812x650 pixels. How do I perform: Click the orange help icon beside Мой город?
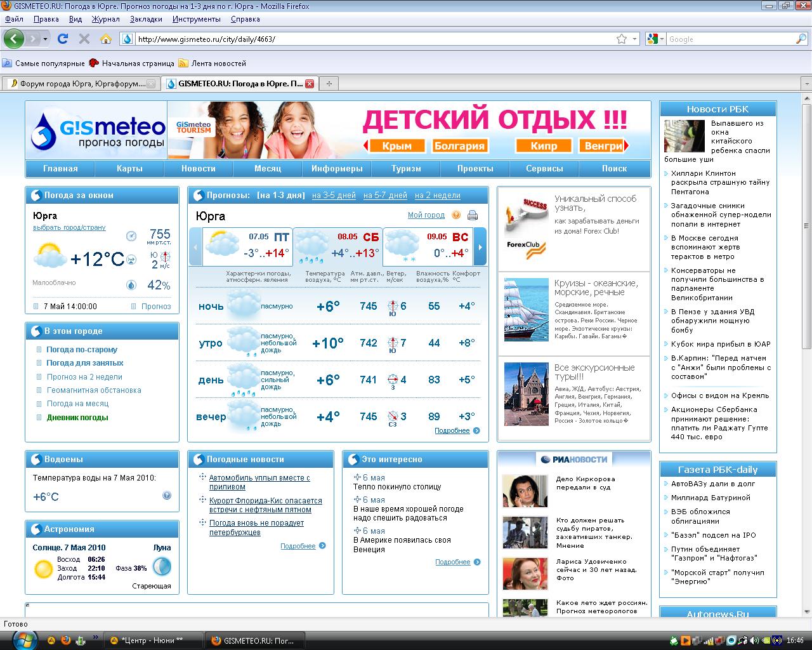(456, 215)
